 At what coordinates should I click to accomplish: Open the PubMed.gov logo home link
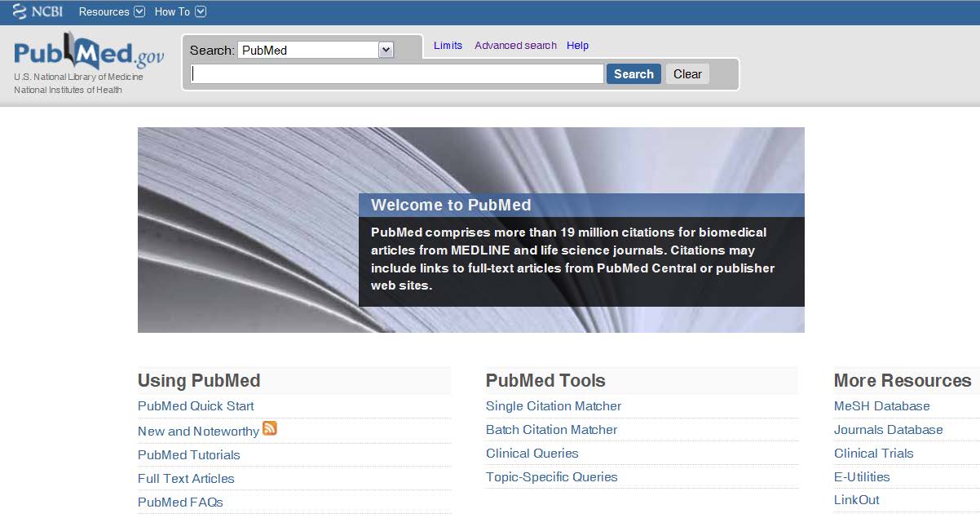(x=89, y=52)
